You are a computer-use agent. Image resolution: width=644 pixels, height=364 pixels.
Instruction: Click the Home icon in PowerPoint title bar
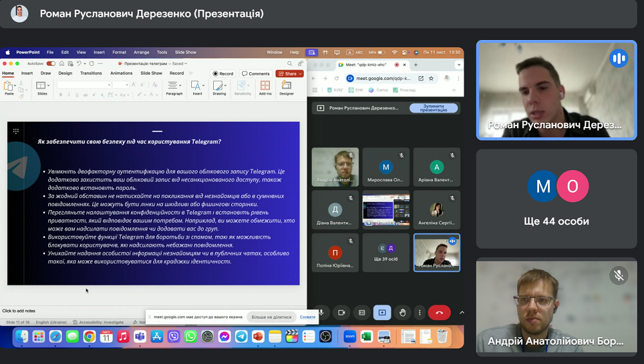(62, 64)
